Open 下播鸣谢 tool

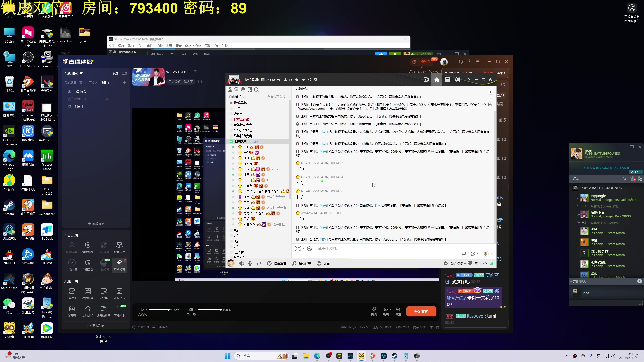(119, 311)
